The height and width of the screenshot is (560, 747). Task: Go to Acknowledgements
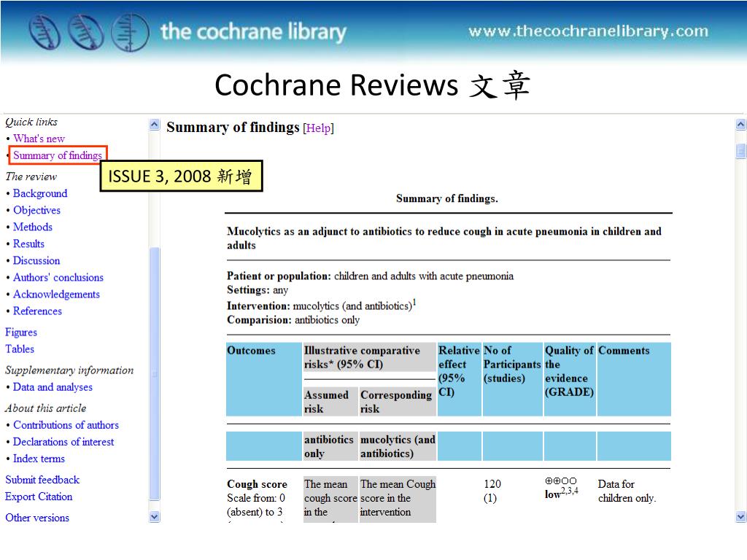click(x=56, y=295)
